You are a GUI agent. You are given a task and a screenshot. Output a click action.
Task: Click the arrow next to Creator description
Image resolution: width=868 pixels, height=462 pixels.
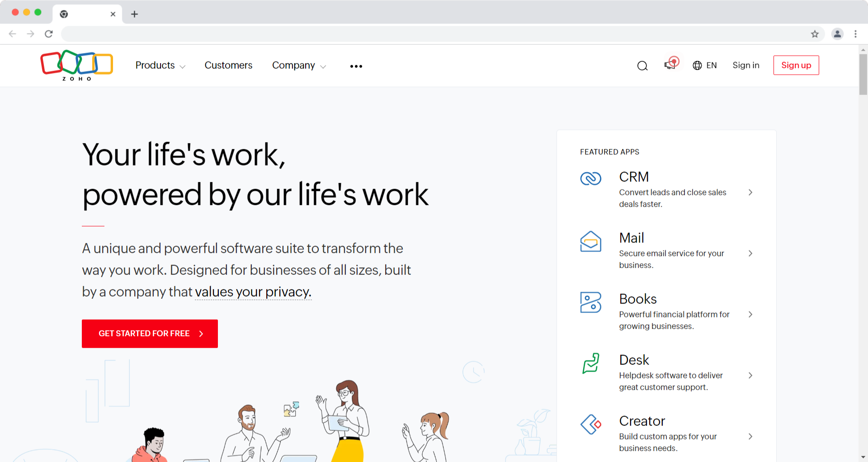750,437
